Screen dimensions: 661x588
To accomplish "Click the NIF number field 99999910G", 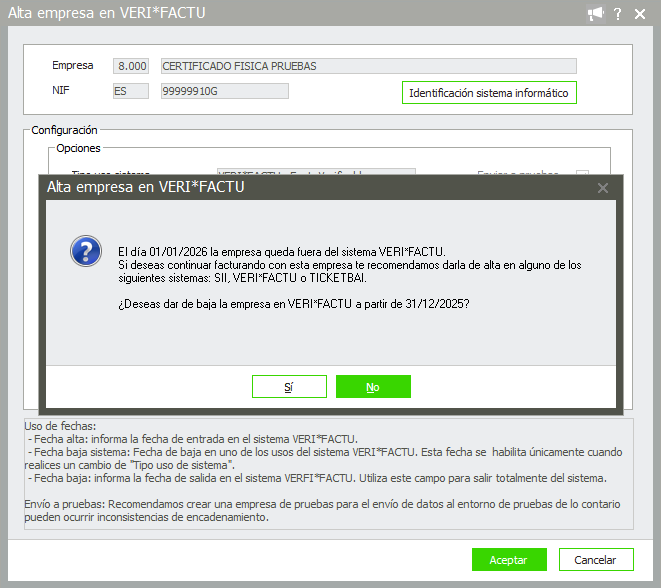I will tap(224, 91).
